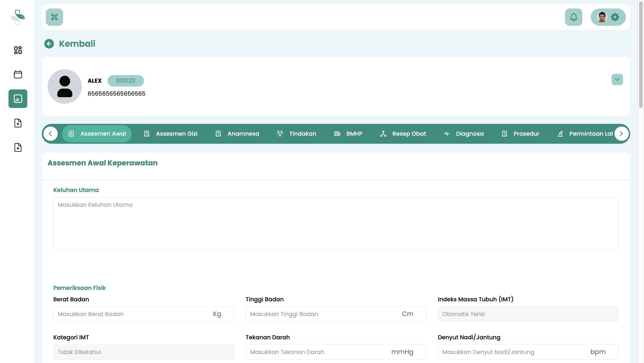This screenshot has width=644, height=363.
Task: Expand the patient details chevron
Action: pyautogui.click(x=617, y=79)
